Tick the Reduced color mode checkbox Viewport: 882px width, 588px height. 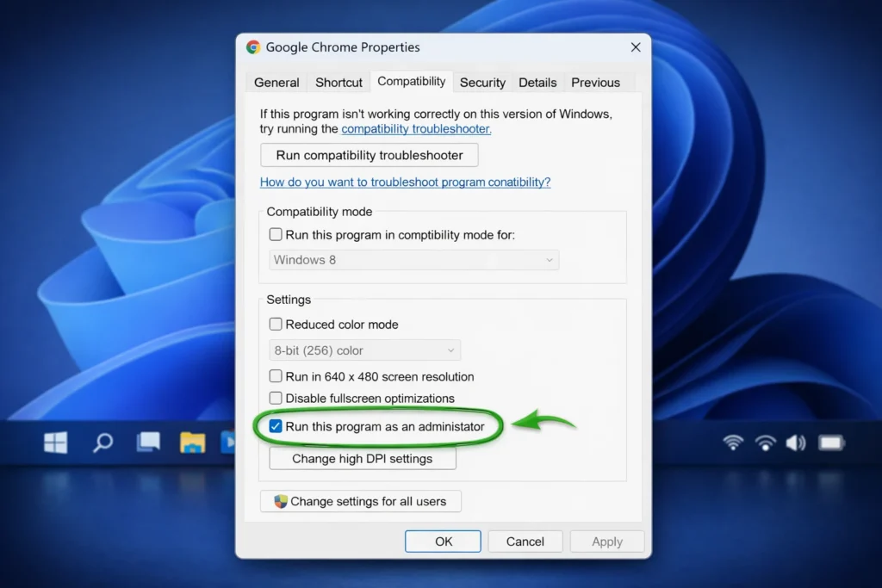click(x=276, y=325)
